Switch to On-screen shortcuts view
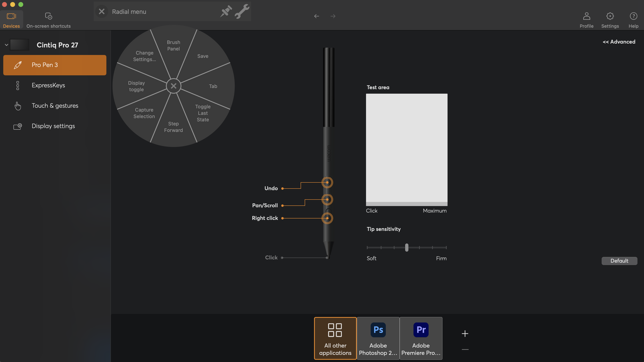 (48, 20)
